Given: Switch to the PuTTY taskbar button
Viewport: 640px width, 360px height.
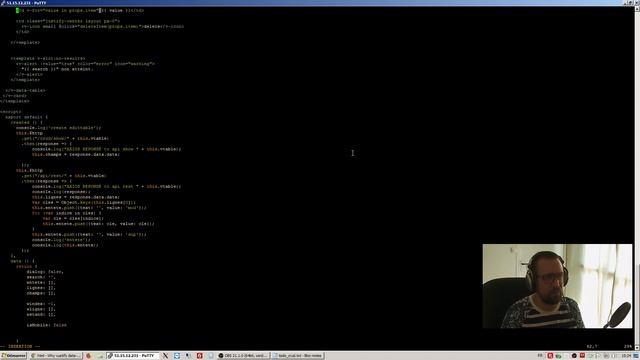Looking at the screenshot, I should [x=133, y=356].
